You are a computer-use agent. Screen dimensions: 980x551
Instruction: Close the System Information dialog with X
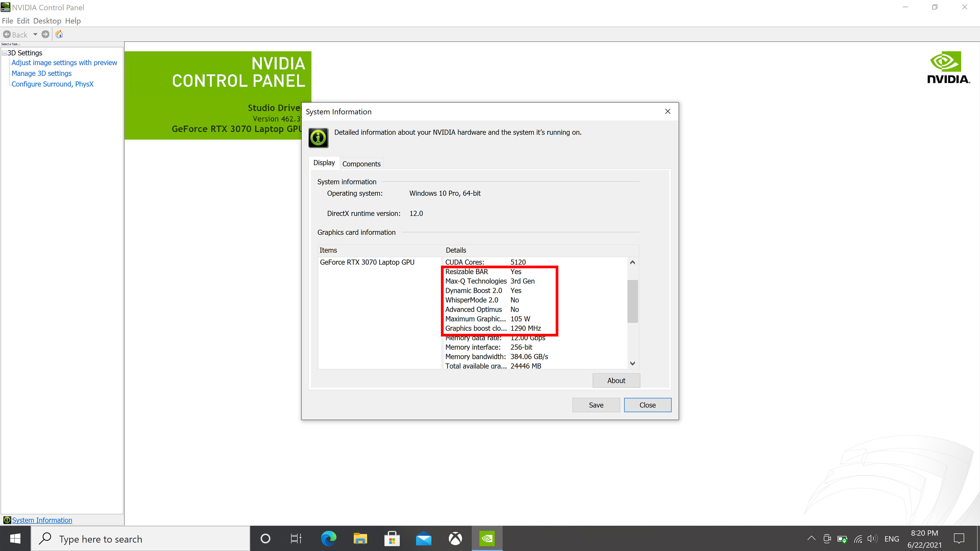[668, 112]
